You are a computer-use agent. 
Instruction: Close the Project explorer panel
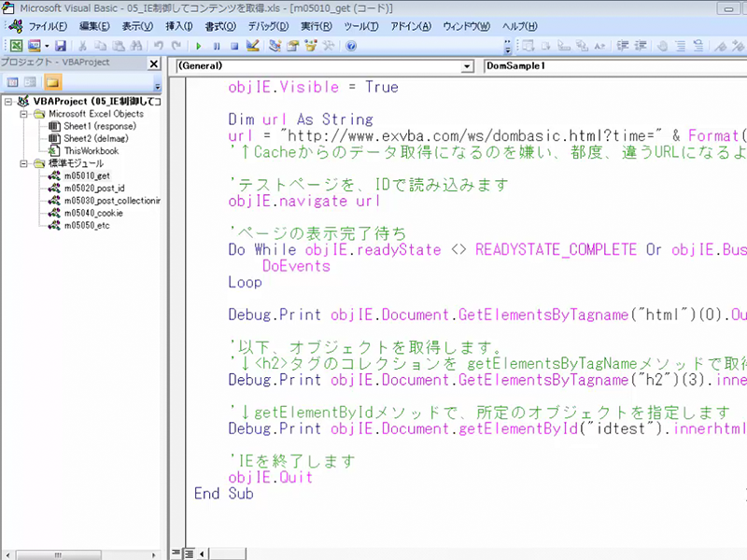[x=155, y=63]
